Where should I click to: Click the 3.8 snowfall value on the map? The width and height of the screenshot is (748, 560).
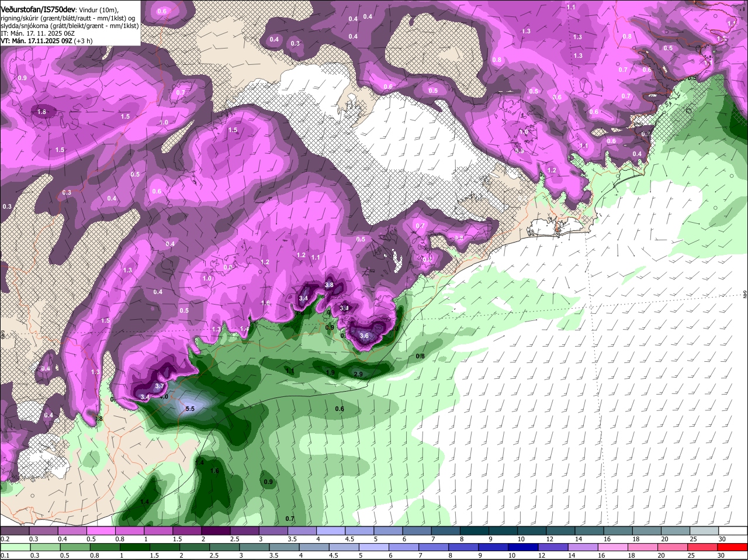click(x=329, y=285)
